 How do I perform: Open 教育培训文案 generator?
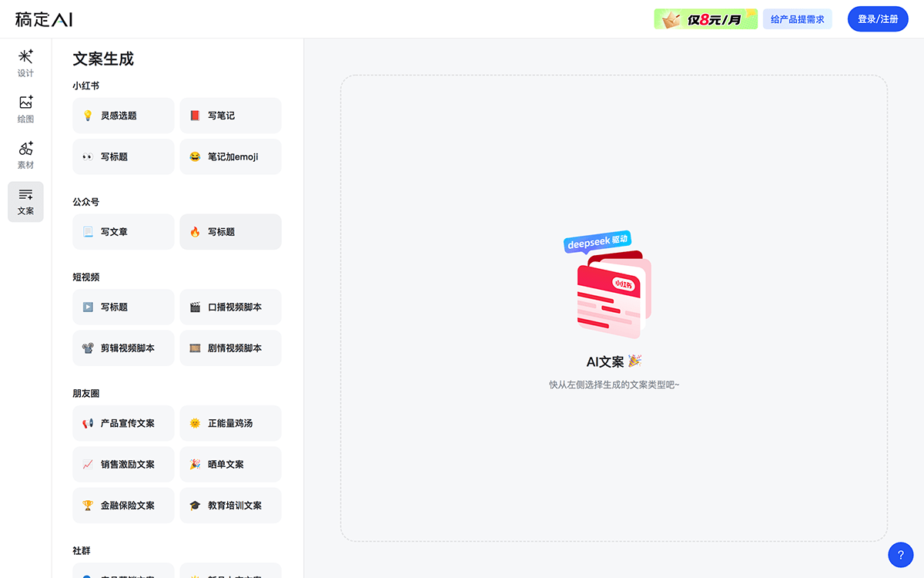click(x=230, y=505)
